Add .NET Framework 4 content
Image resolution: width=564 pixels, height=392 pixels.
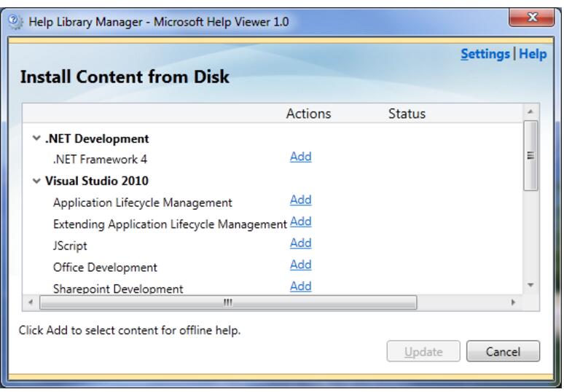pyautogui.click(x=301, y=157)
